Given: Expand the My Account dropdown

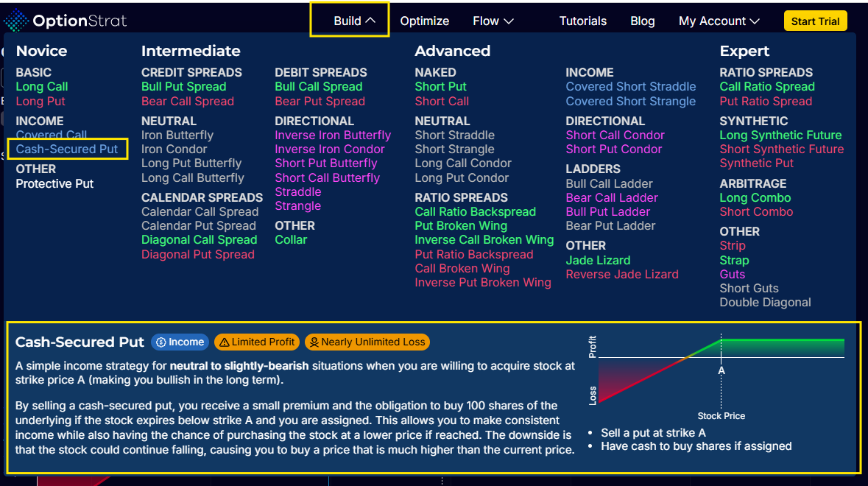Looking at the screenshot, I should pyautogui.click(x=719, y=21).
